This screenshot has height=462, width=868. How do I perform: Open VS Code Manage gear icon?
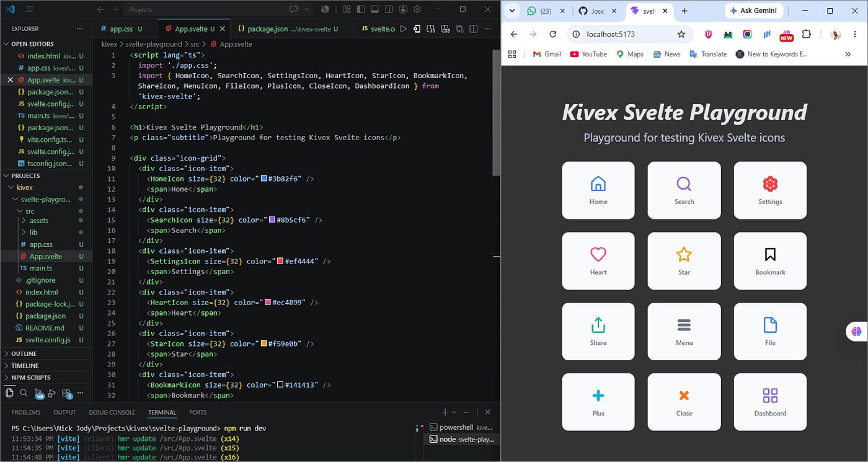[x=417, y=9]
